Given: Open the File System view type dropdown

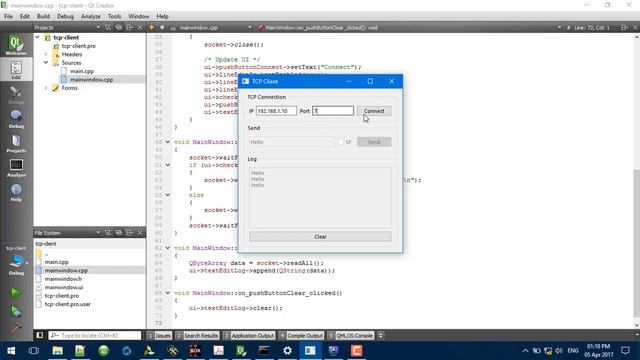Looking at the screenshot, I should (x=98, y=233).
